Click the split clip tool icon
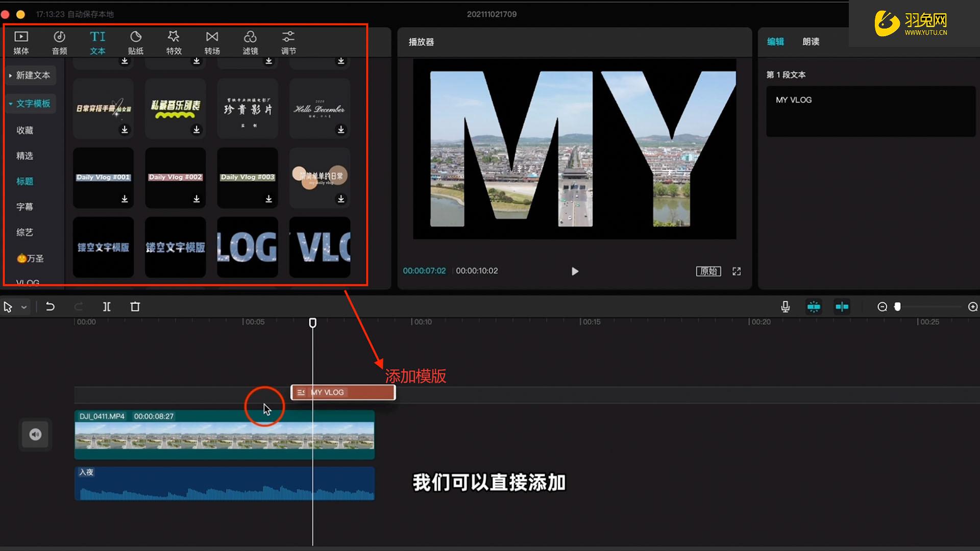This screenshot has height=551, width=980. click(107, 307)
